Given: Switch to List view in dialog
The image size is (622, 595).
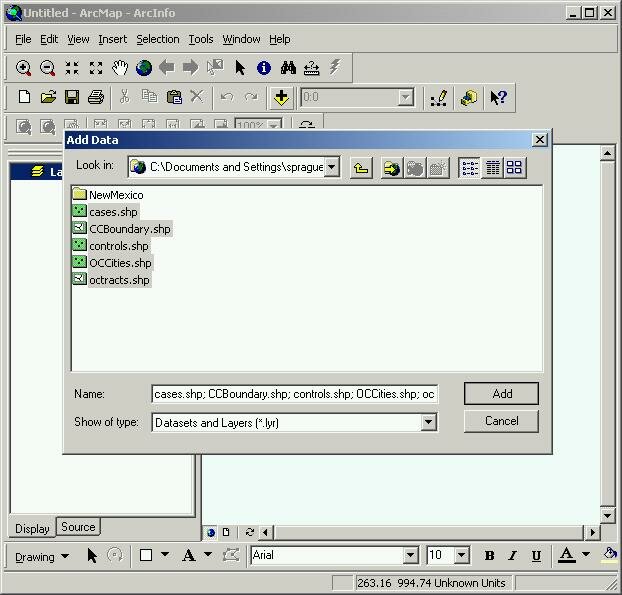Looking at the screenshot, I should [x=470, y=168].
